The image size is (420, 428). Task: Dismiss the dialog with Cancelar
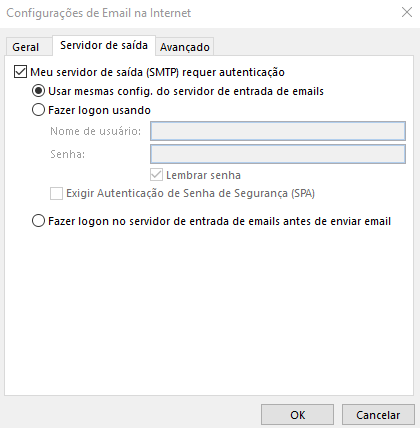point(378,415)
